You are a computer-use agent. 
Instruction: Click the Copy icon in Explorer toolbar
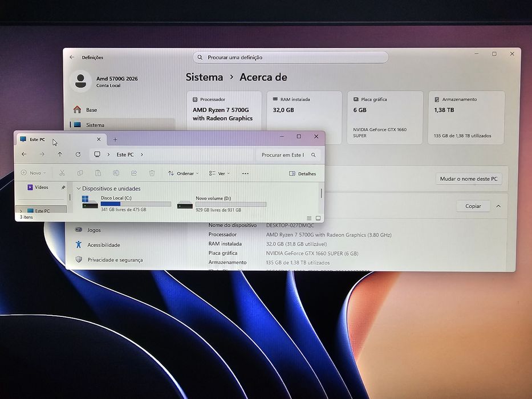click(x=80, y=173)
